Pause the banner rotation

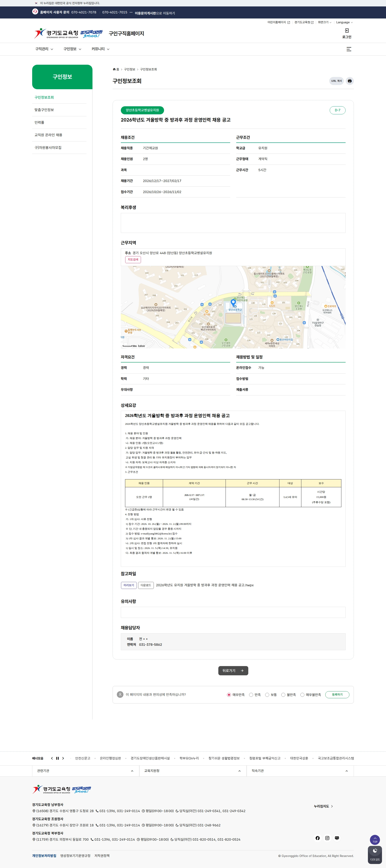point(57,758)
